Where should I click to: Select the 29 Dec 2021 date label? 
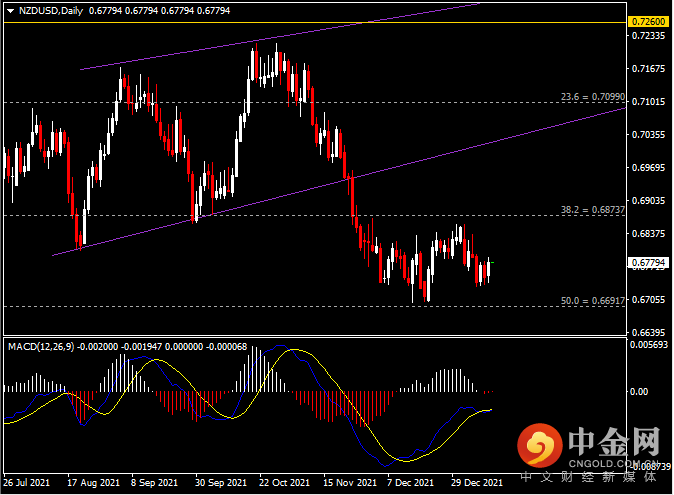pyautogui.click(x=477, y=483)
